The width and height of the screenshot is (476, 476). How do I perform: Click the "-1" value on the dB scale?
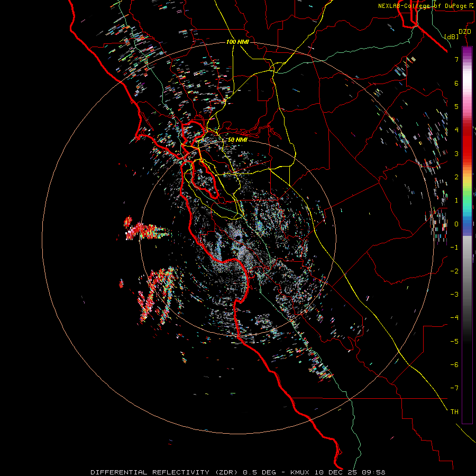[454, 248]
